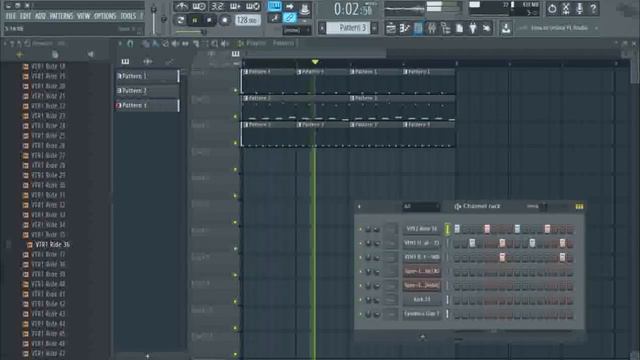Click the download content library icon
The width and height of the screenshot is (640, 360).
coord(506,28)
